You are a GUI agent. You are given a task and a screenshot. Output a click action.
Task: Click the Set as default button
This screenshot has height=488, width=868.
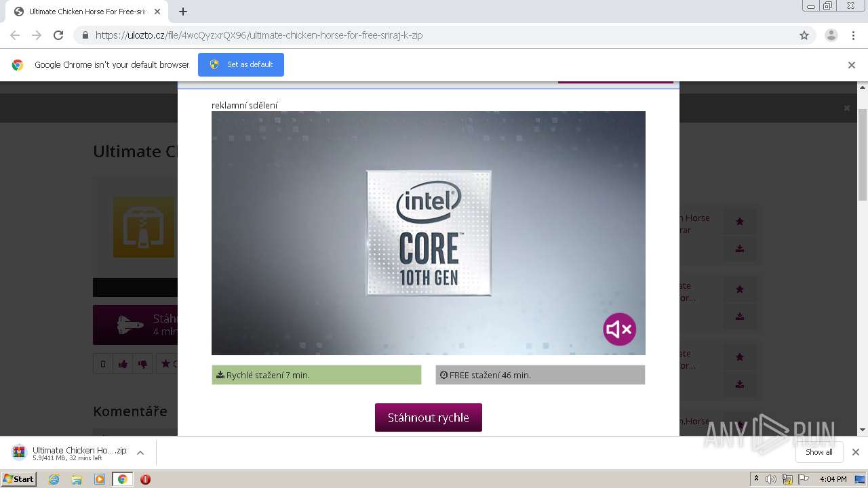(x=241, y=64)
